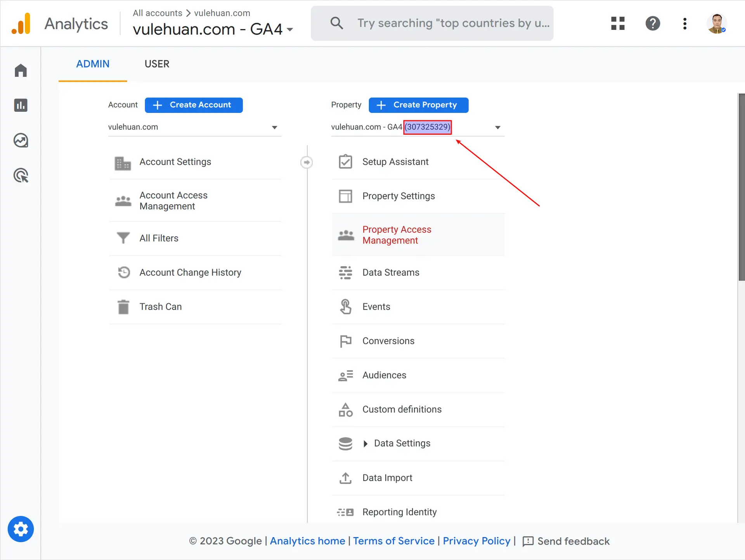Open Home from left sidebar

click(21, 71)
